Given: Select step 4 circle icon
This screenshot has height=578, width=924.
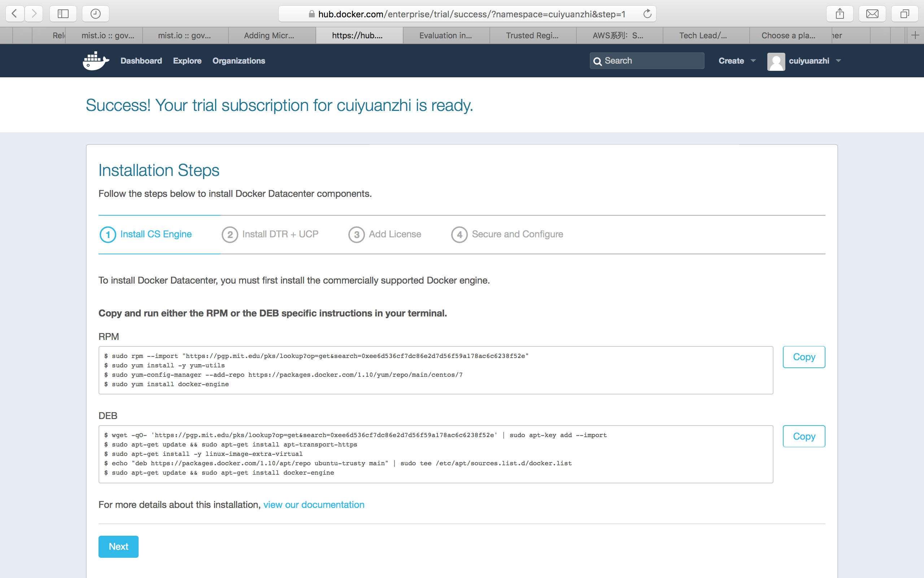Looking at the screenshot, I should (459, 234).
